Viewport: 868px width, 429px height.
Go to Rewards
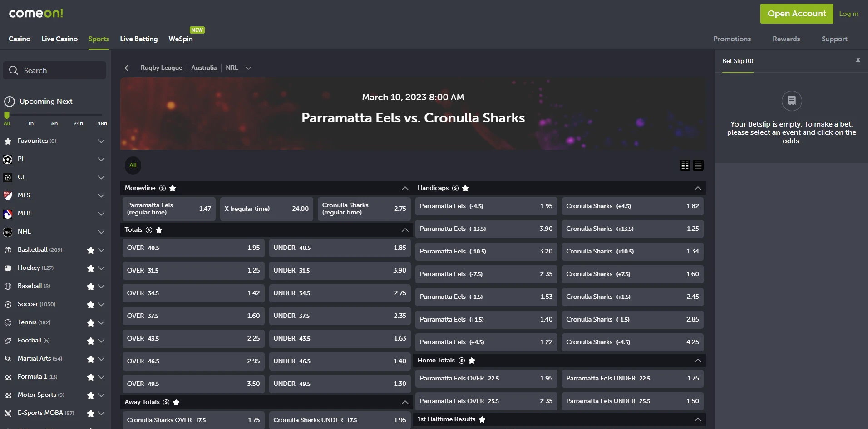coord(786,39)
